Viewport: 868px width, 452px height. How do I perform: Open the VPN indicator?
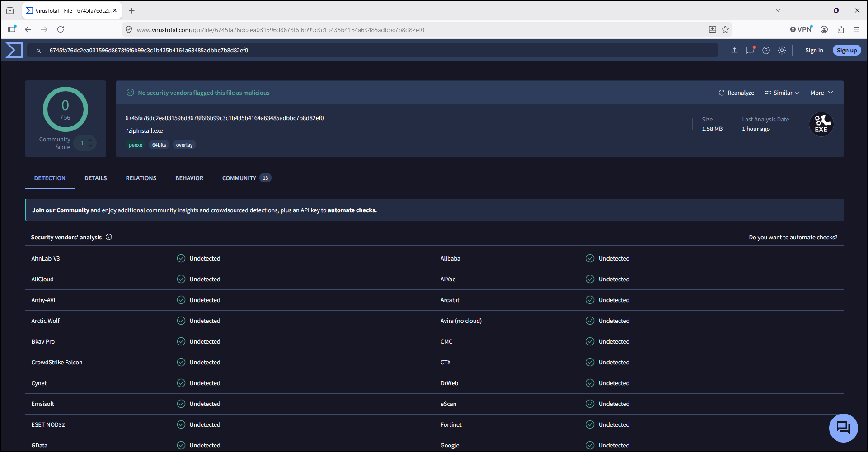801,29
